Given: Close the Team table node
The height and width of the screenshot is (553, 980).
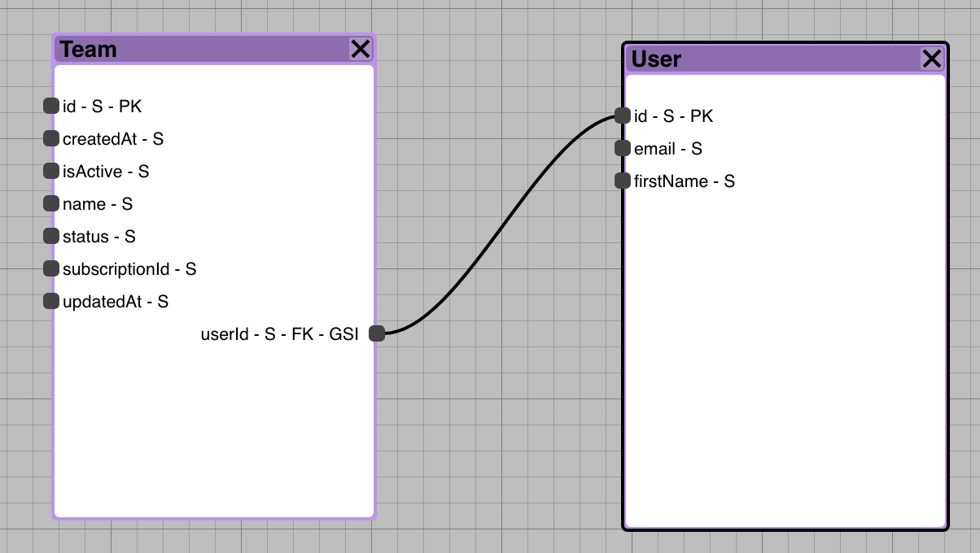Looking at the screenshot, I should coord(361,49).
